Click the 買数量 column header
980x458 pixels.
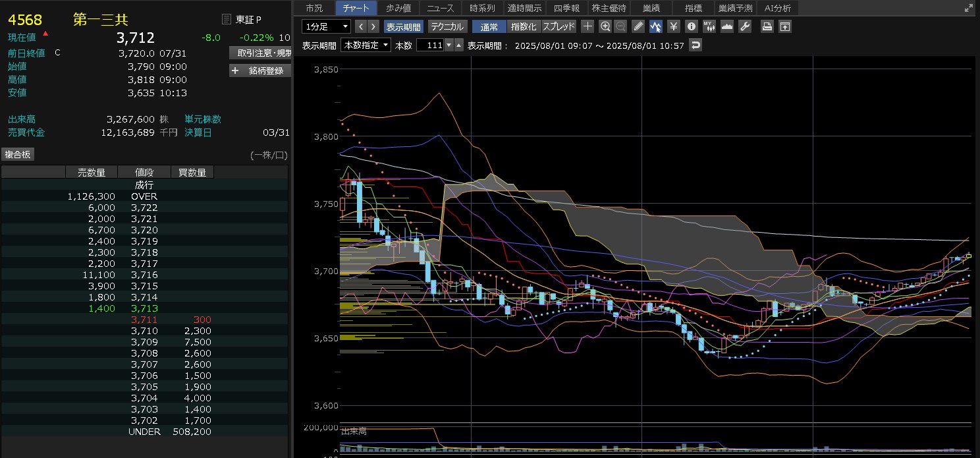(x=192, y=173)
